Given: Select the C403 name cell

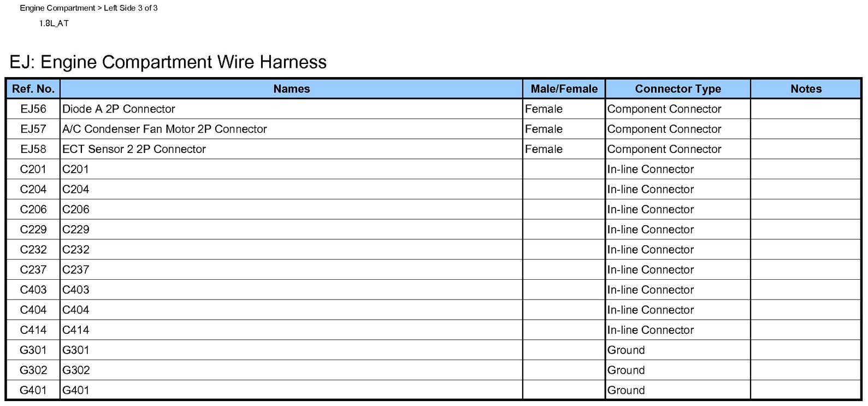Looking at the screenshot, I should (x=291, y=290).
